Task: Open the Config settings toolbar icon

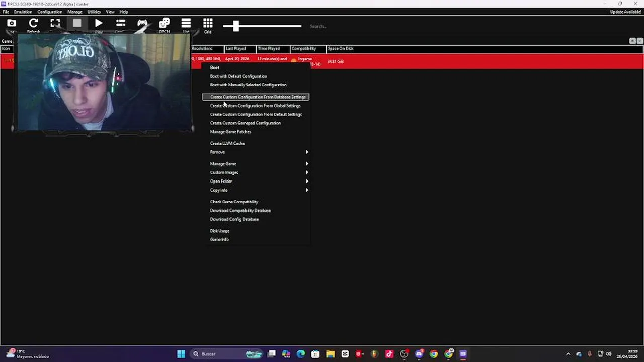Action: click(121, 23)
